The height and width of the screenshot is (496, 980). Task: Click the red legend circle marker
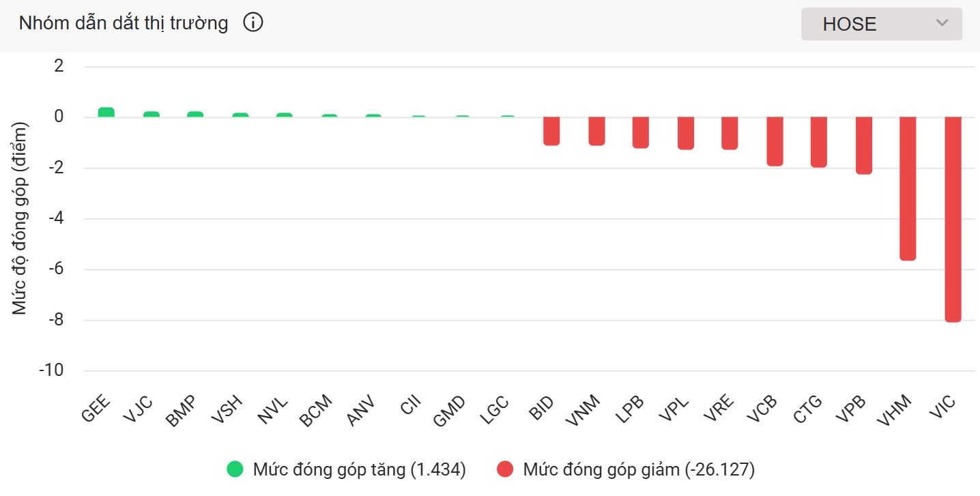pyautogui.click(x=505, y=469)
